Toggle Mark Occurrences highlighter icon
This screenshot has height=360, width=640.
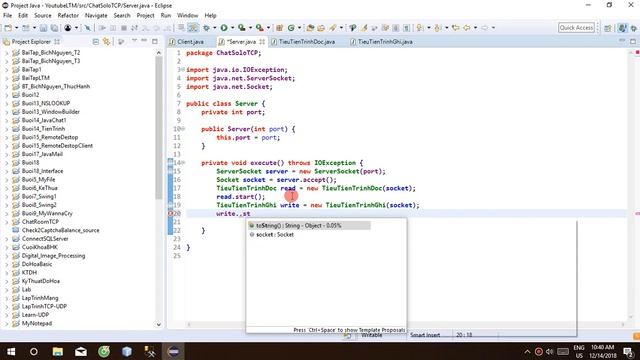tap(364, 28)
